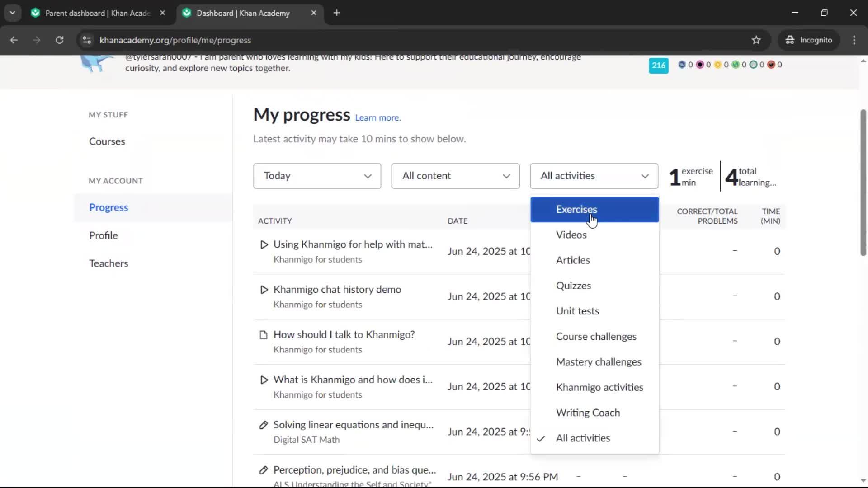Open the All content dropdown
The height and width of the screenshot is (488, 868).
[x=455, y=176]
